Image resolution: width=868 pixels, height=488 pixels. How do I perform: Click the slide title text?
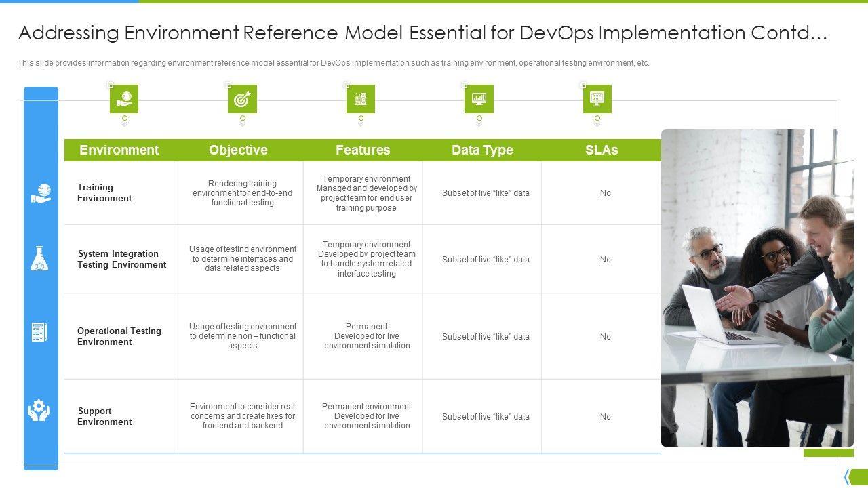click(x=422, y=33)
